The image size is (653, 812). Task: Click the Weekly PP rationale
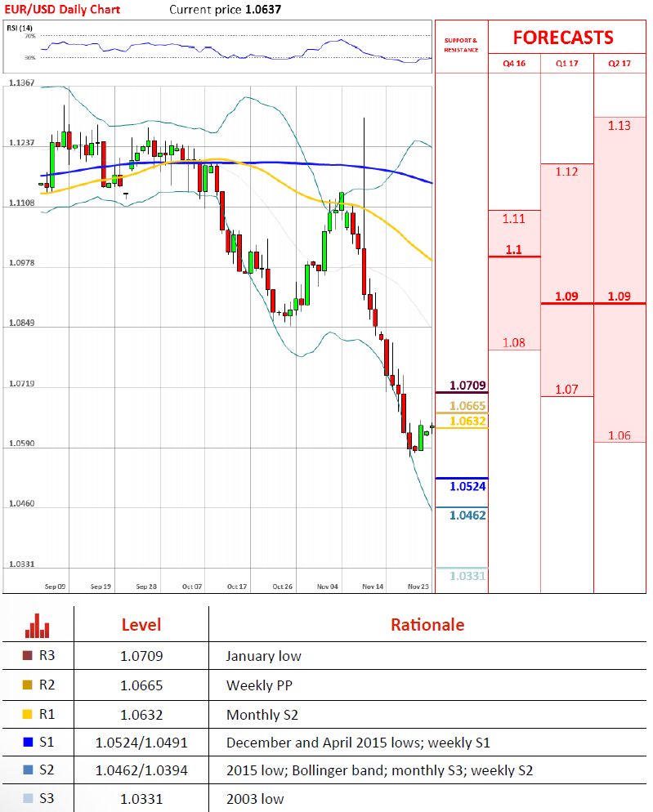coord(260,685)
